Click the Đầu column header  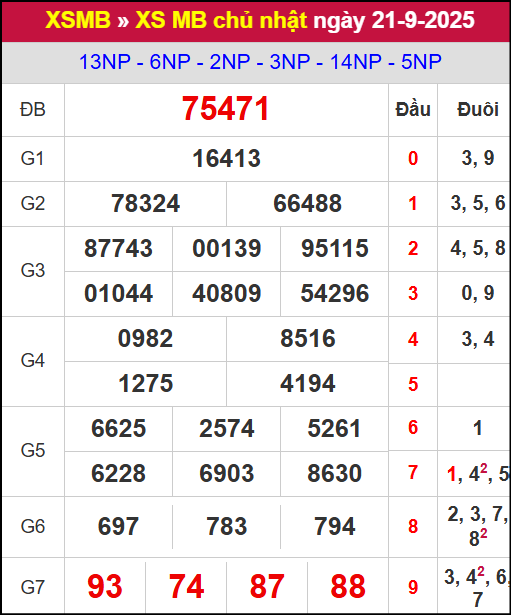click(413, 109)
